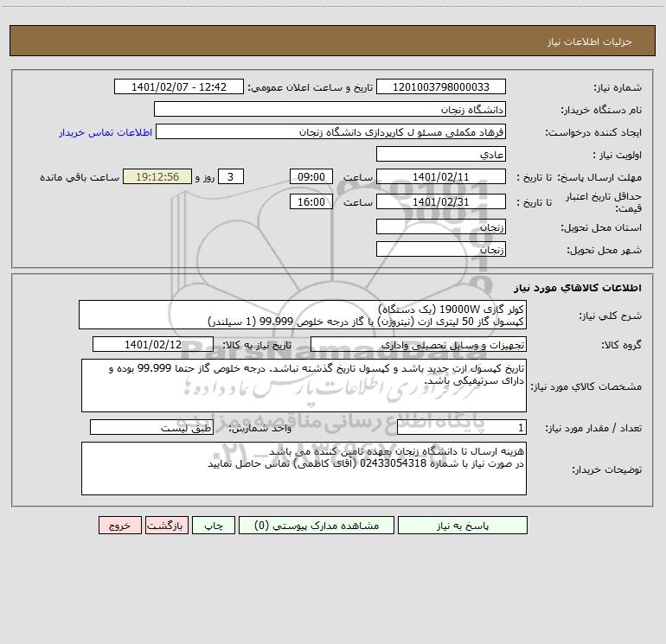The image size is (666, 644).
Task: Click the جزئیات اطلاعات نیاز header title
Action: tap(590, 41)
